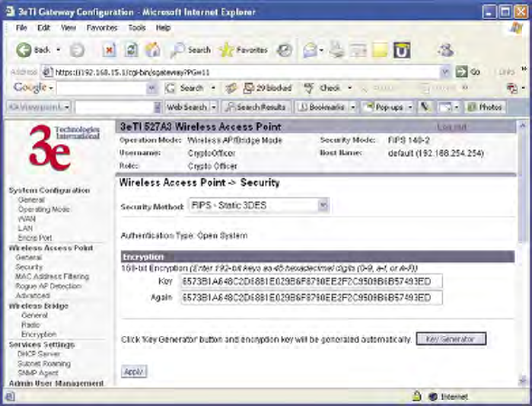The width and height of the screenshot is (532, 406).
Task: Open the View menu
Action: pos(68,28)
